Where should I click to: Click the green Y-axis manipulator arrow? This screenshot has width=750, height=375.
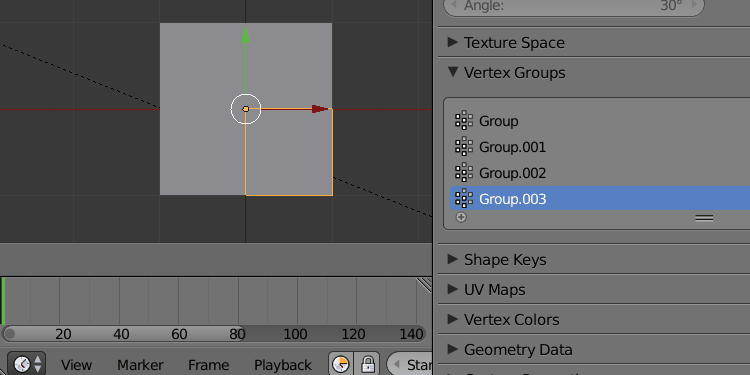245,35
